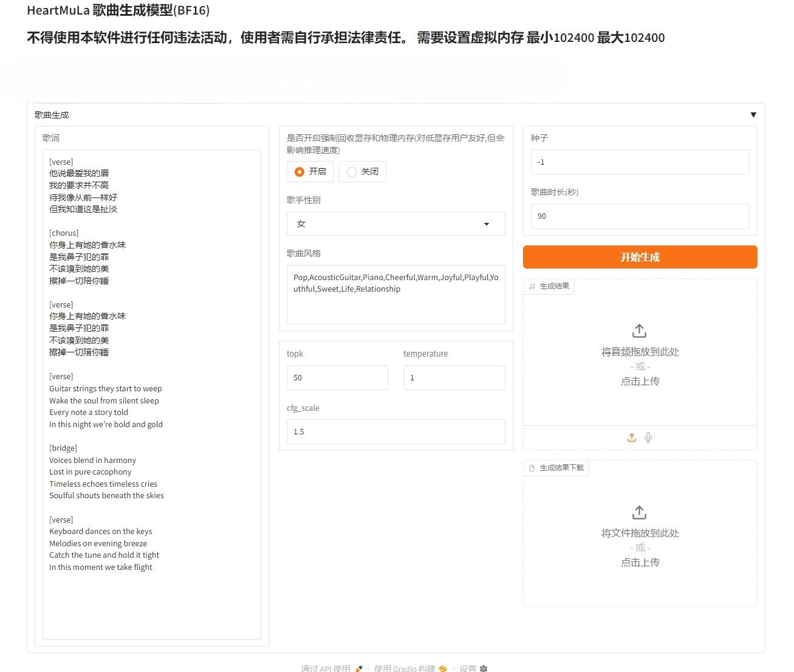This screenshot has height=672, width=794.
Task: Click the file icon beside 生成结果下载
Action: pos(532,468)
